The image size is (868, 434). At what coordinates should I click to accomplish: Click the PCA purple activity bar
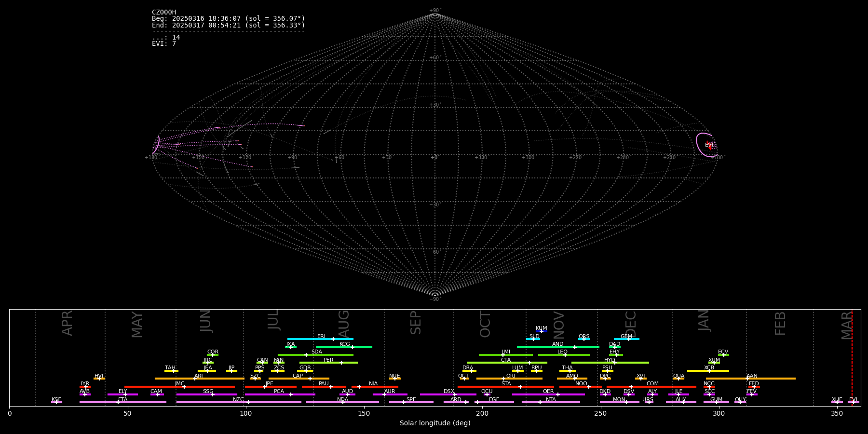pos(280,394)
